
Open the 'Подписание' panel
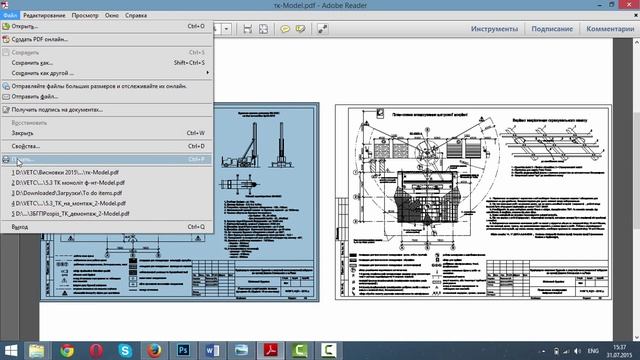552,29
